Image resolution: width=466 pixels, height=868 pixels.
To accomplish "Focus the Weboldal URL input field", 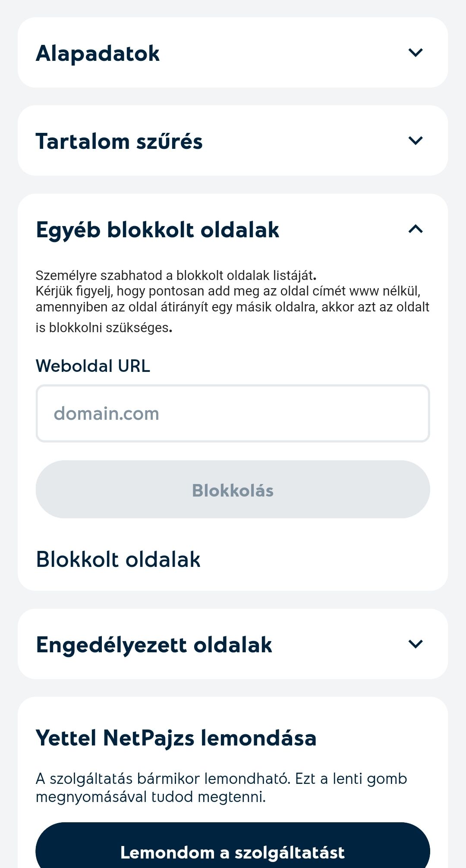I will tap(233, 413).
